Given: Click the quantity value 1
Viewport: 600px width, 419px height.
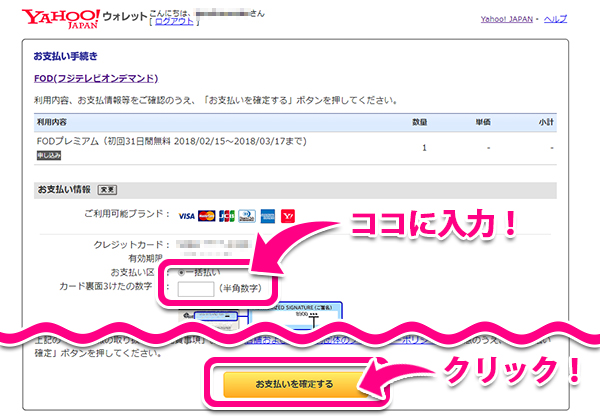Looking at the screenshot, I should [424, 148].
